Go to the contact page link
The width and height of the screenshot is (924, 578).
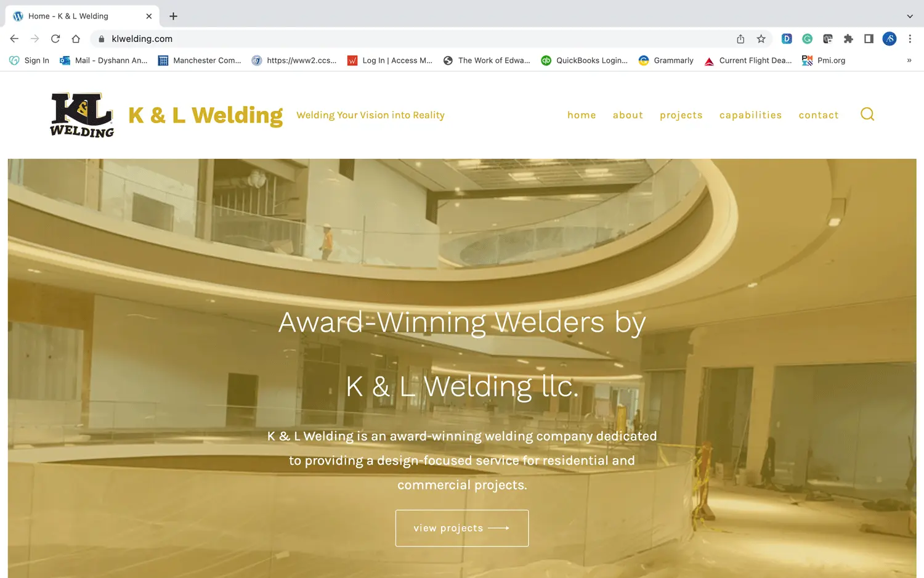(x=819, y=115)
